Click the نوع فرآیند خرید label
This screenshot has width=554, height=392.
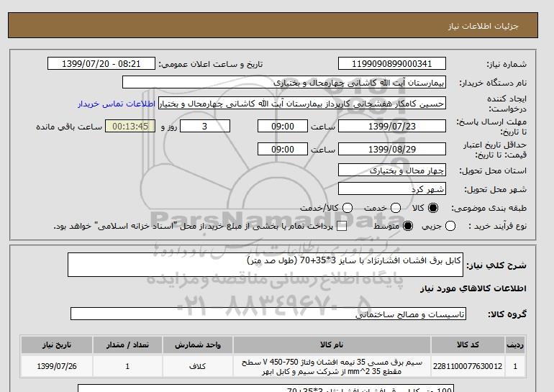497,226
